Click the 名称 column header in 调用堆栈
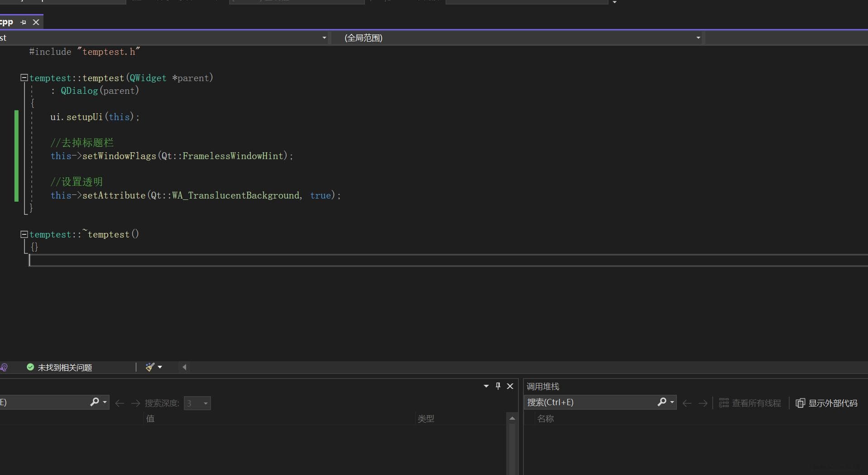This screenshot has height=475, width=868. click(545, 418)
